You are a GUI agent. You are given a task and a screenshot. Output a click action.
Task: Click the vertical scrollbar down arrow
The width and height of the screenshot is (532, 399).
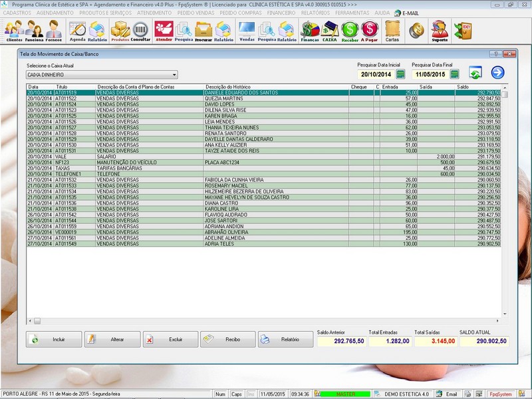[505, 314]
